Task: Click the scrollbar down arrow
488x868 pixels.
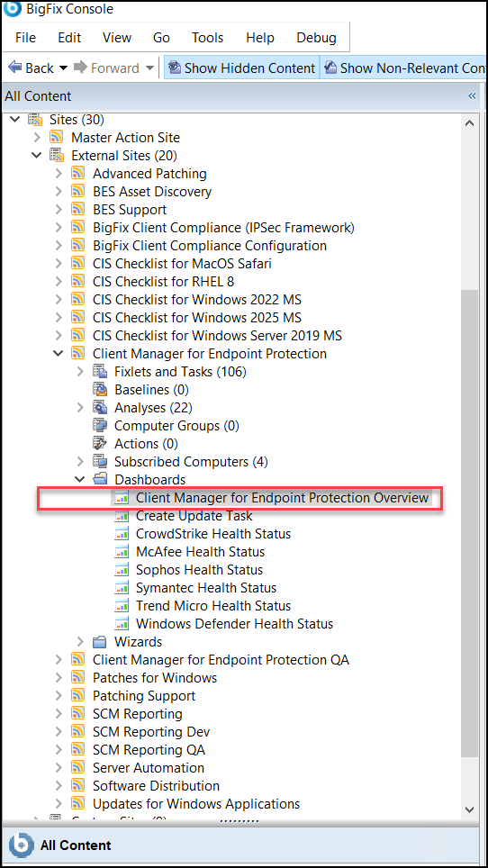Action: pos(470,809)
